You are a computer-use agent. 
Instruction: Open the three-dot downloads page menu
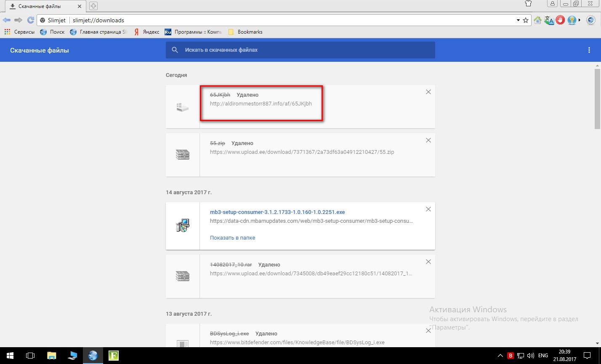589,50
